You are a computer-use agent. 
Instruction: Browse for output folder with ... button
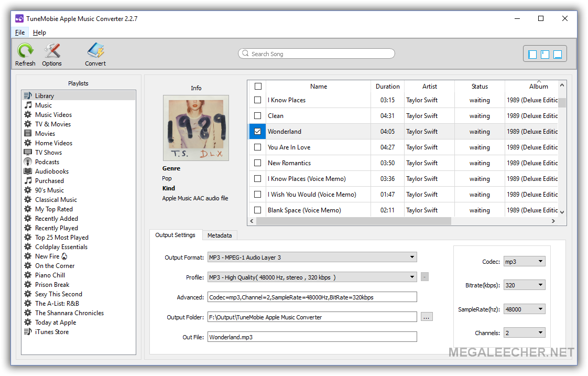427,317
